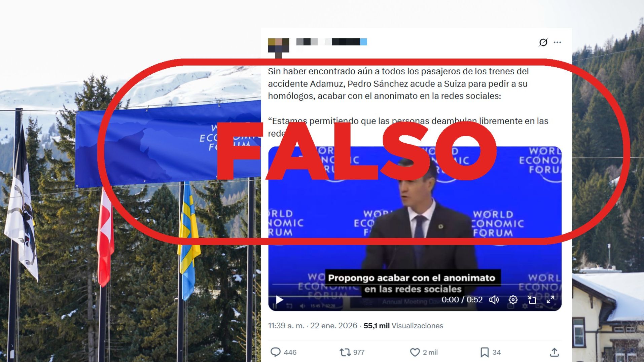This screenshot has height=362, width=644.
Task: Mute the video with the speaker icon
Action: coord(494,299)
